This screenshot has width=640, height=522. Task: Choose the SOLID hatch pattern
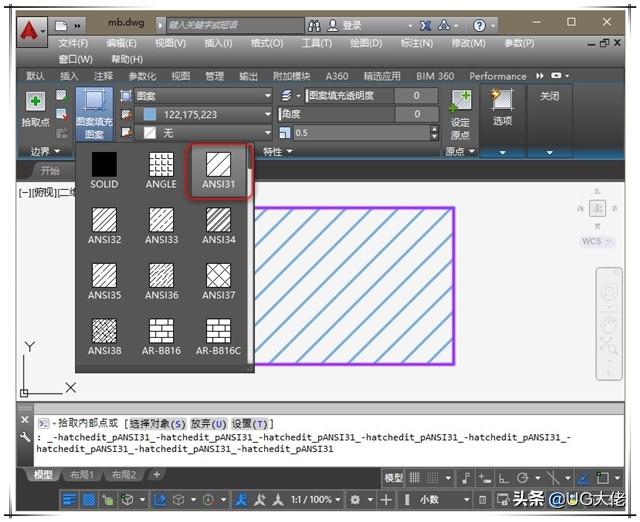104,170
